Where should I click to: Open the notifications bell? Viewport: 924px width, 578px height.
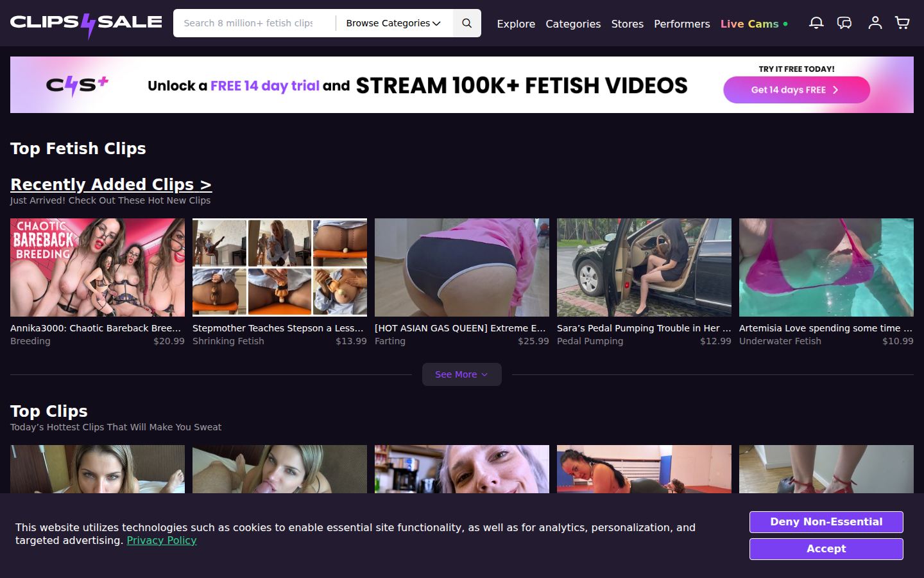tap(816, 23)
